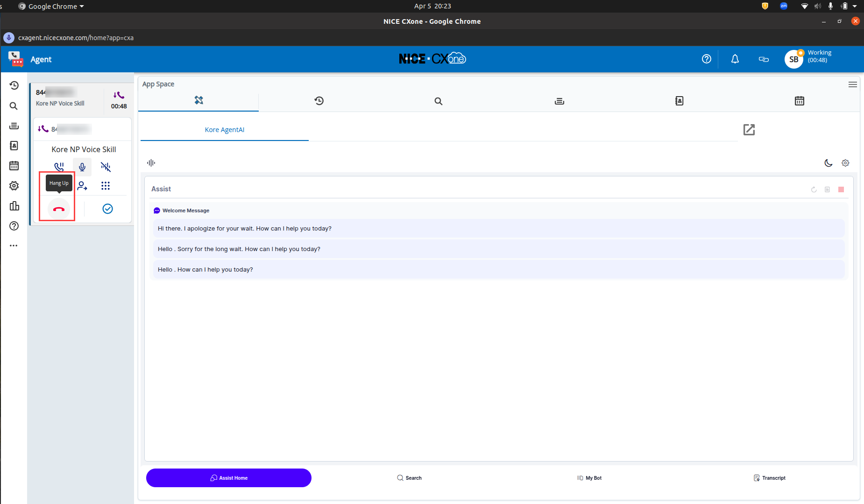Open directory in left sidebar
864x504 pixels.
14,146
